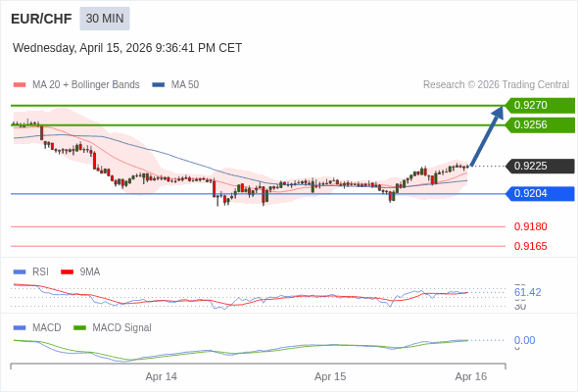Click the EUR/CHF pair title
The image size is (578, 392).
41,19
